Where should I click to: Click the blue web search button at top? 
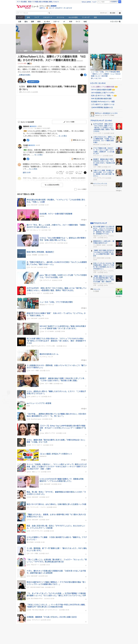(120, 2)
